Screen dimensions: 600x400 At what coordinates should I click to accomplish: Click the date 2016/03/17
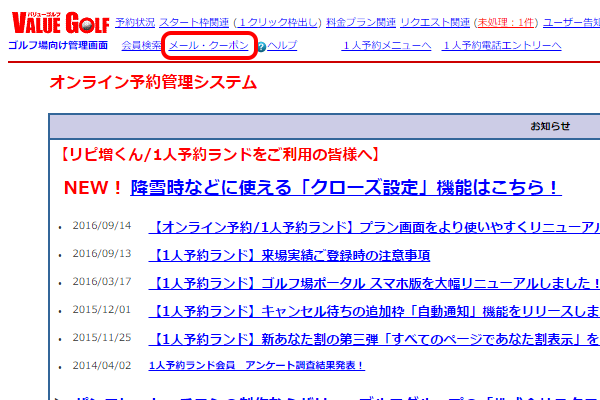tap(102, 281)
